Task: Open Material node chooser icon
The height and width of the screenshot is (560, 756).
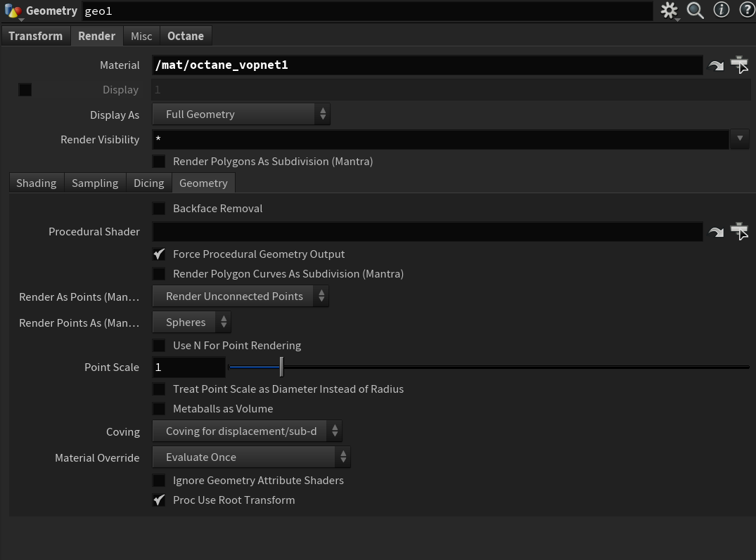Action: (738, 65)
